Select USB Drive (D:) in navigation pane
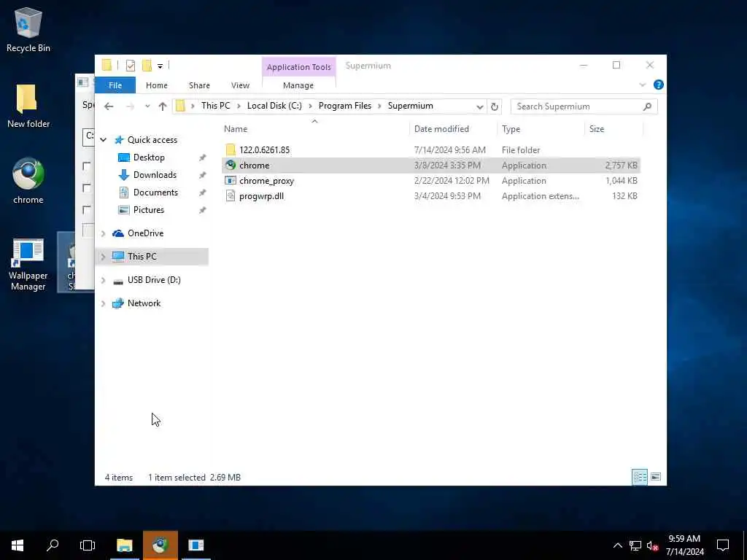Viewport: 747px width, 560px height. coord(154,279)
